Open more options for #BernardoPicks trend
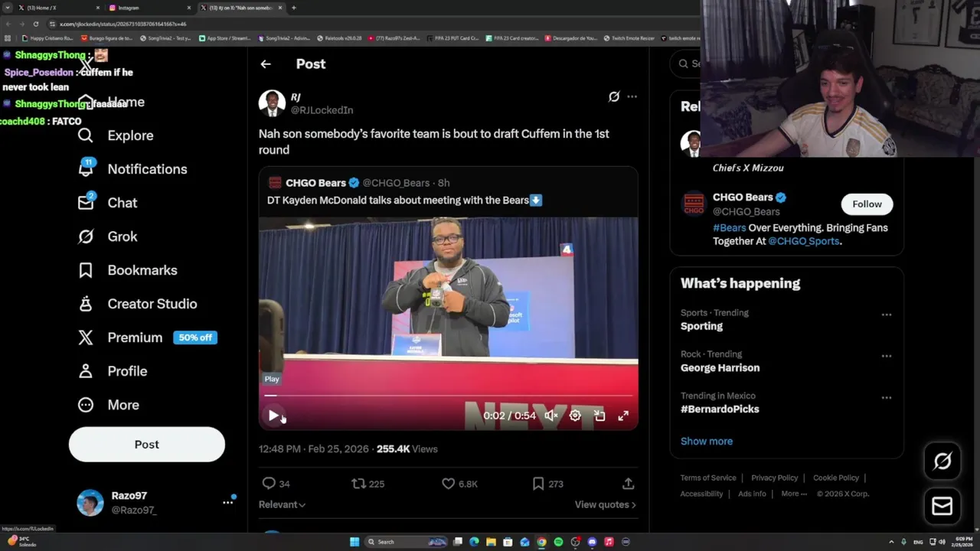This screenshot has height=551, width=980. click(x=886, y=397)
